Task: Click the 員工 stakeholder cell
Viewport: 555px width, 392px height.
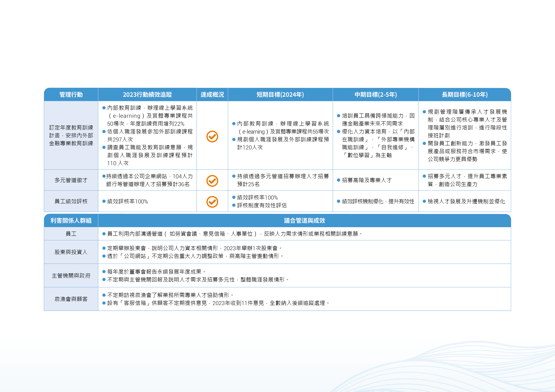Action: [71, 234]
